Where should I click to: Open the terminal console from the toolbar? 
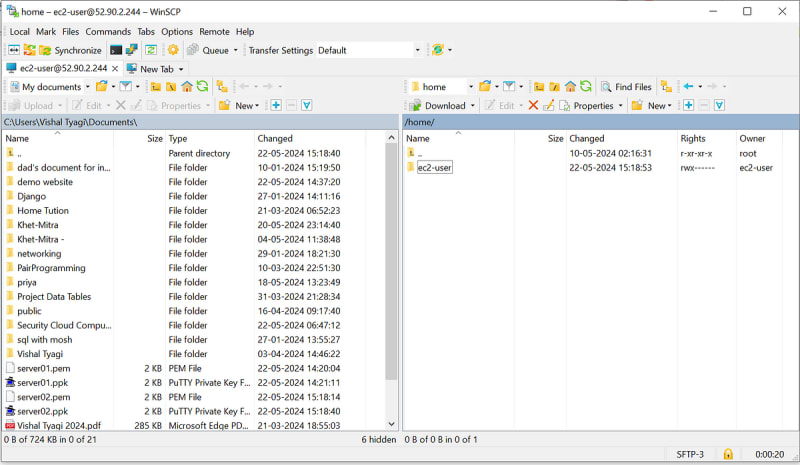(116, 50)
